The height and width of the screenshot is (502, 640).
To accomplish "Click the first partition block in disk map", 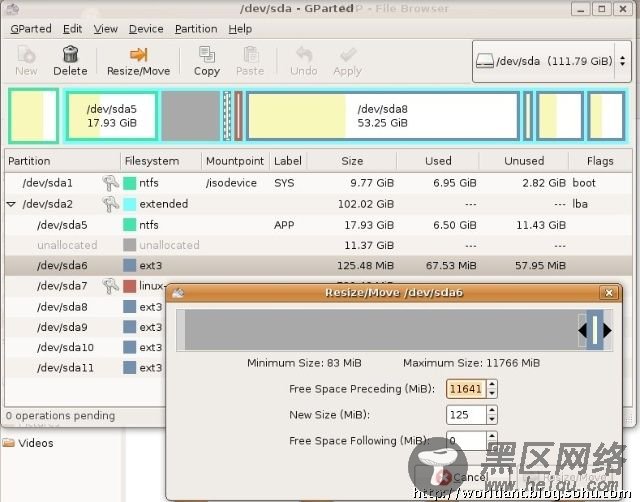I will [x=33, y=116].
